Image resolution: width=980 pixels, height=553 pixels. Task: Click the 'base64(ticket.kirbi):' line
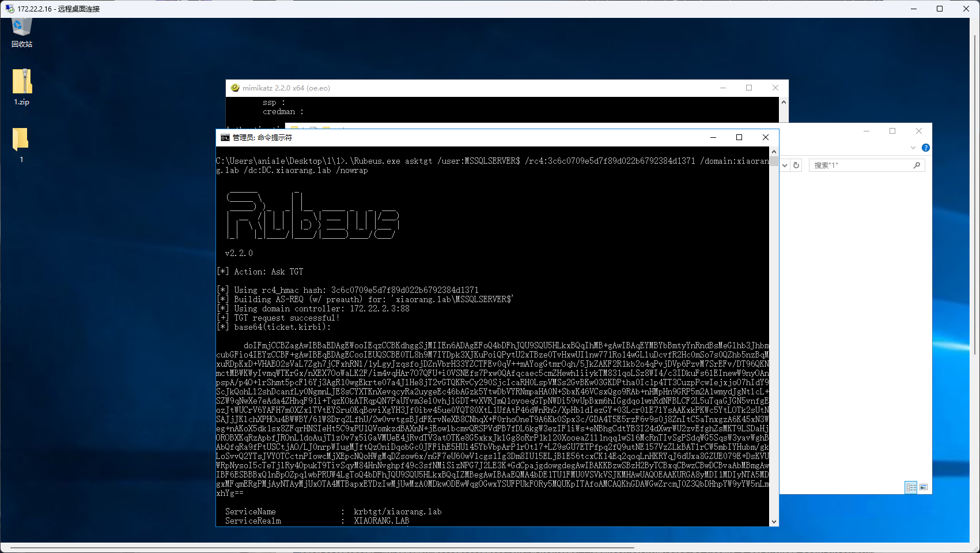pos(274,327)
